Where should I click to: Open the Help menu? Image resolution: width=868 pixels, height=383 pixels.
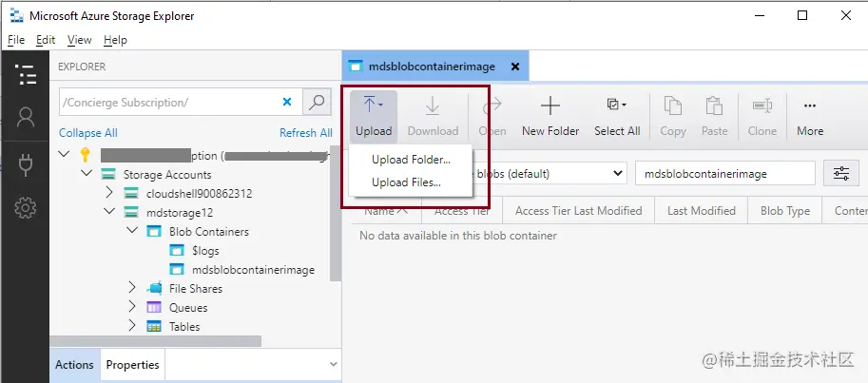(x=115, y=40)
